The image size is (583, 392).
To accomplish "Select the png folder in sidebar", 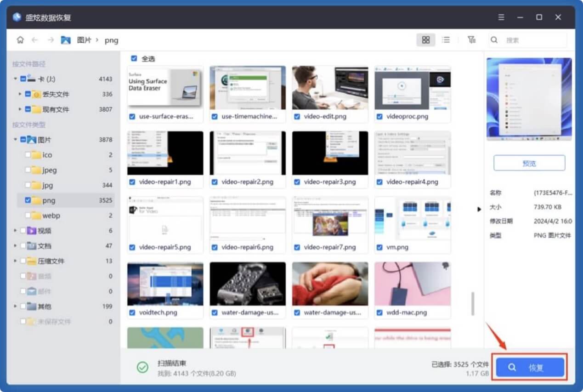I will (x=48, y=200).
